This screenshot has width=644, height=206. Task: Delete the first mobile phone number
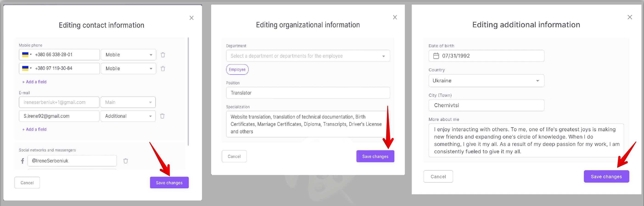tap(163, 55)
